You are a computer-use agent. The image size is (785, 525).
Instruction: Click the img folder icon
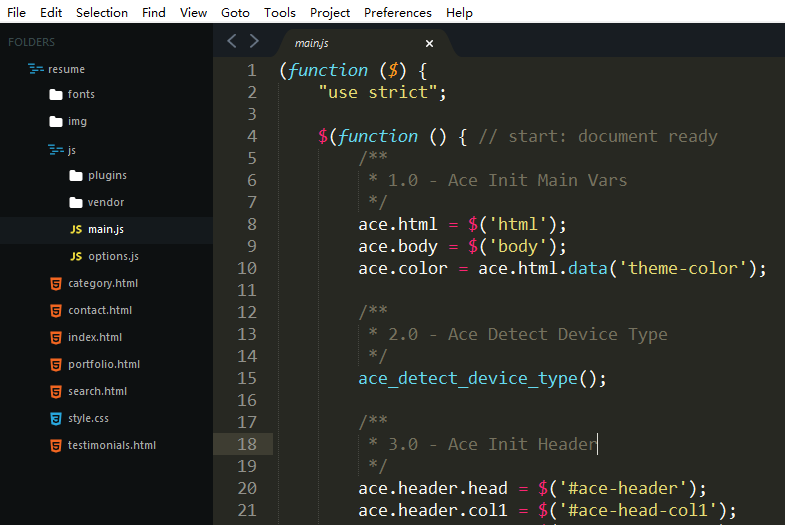[56, 122]
